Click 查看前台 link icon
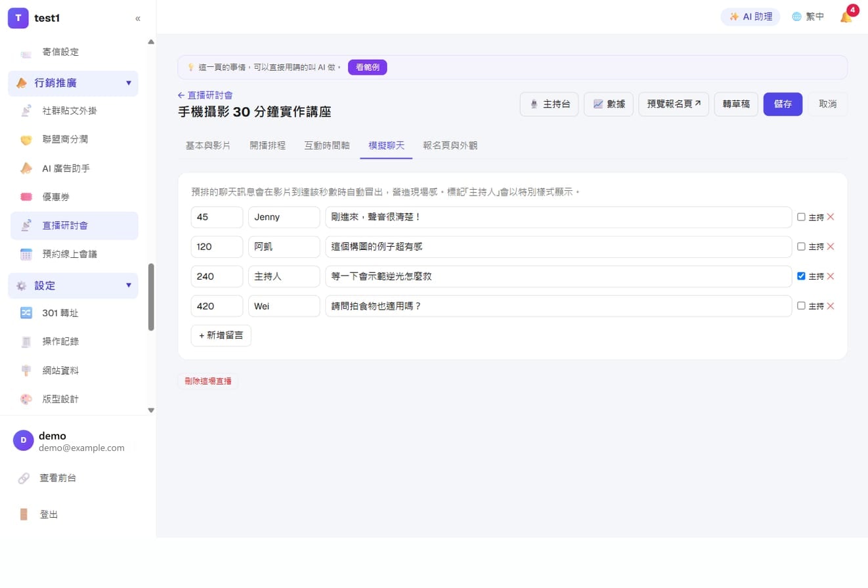 pos(24,478)
